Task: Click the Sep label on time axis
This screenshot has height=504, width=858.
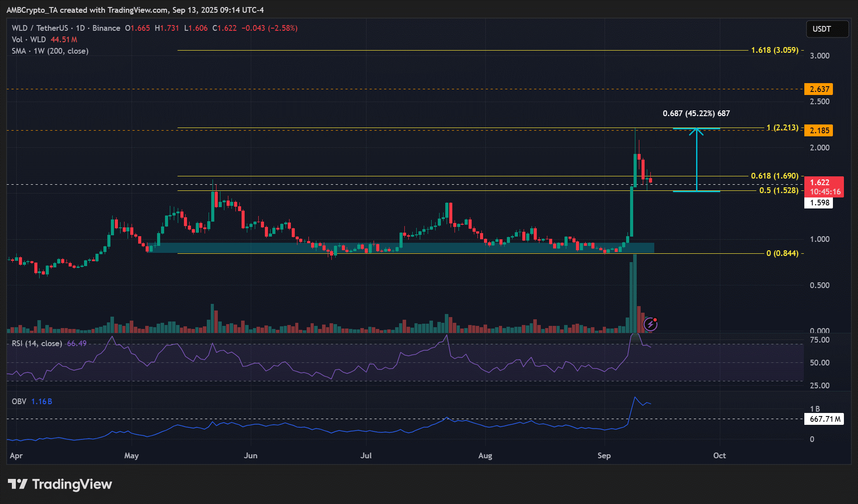Action: [604, 456]
